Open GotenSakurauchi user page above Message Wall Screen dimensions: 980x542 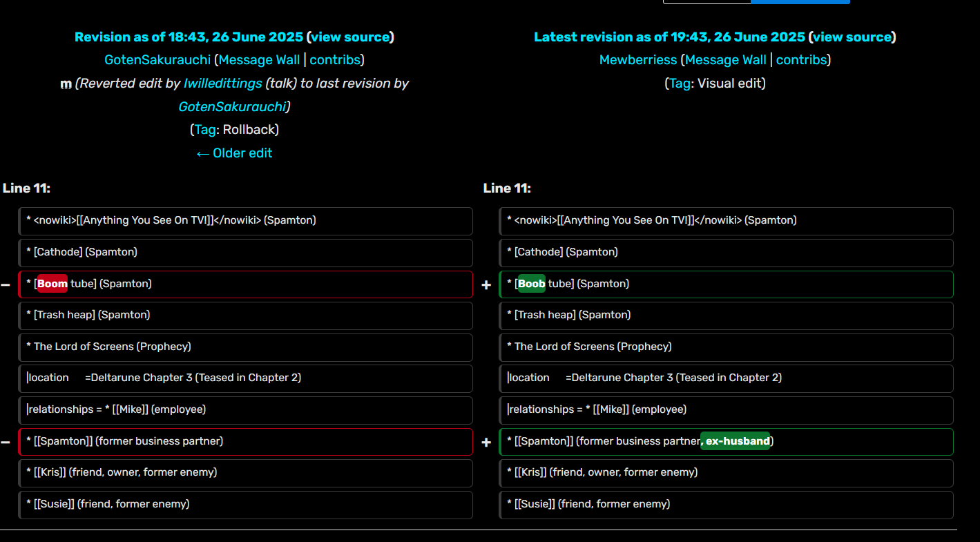pos(157,60)
